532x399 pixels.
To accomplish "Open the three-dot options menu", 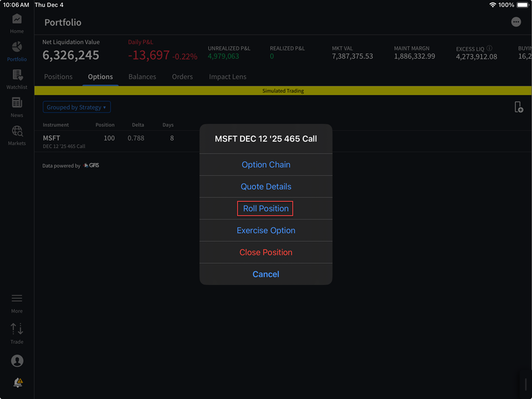I will [x=516, y=22].
